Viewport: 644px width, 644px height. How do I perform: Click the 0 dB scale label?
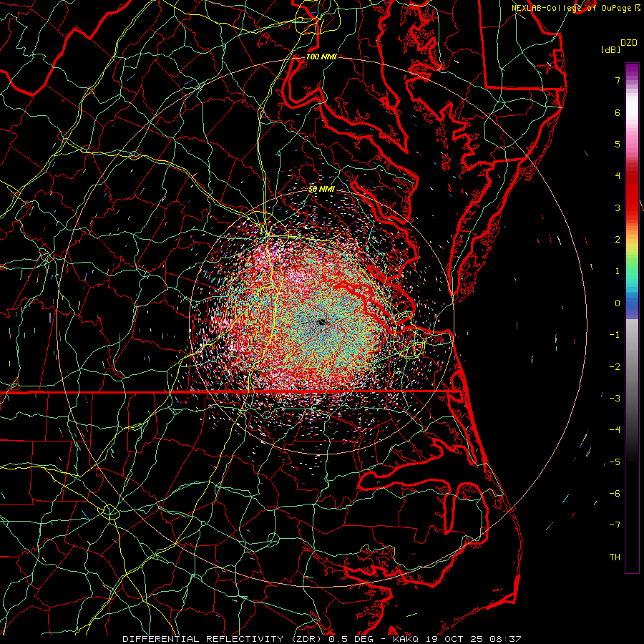point(618,303)
